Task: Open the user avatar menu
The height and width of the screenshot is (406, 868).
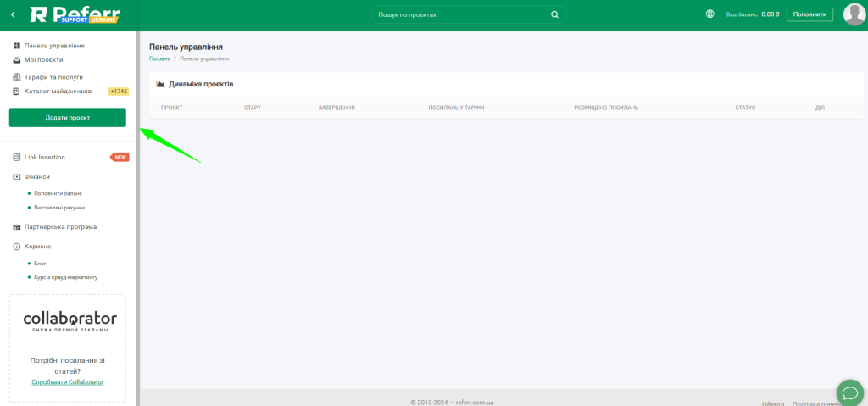Action: 854,14
